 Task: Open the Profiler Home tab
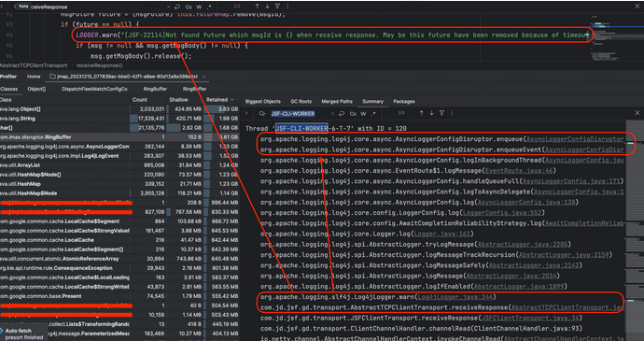click(x=34, y=77)
